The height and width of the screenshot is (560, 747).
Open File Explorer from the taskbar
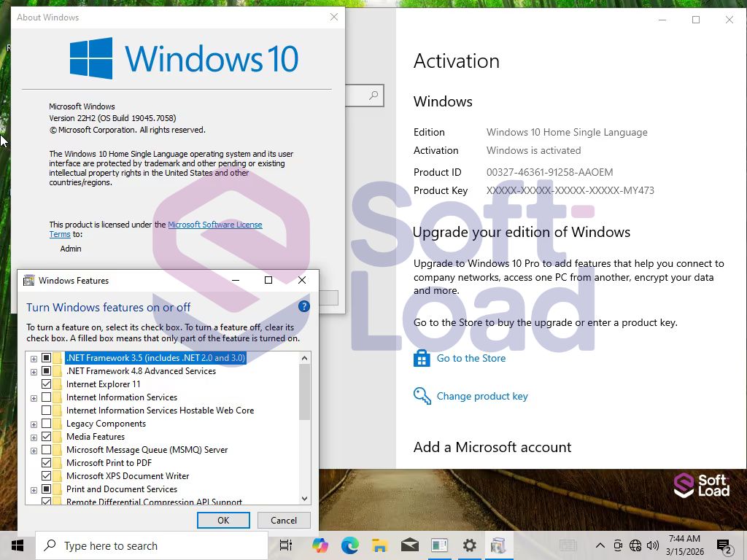[379, 545]
